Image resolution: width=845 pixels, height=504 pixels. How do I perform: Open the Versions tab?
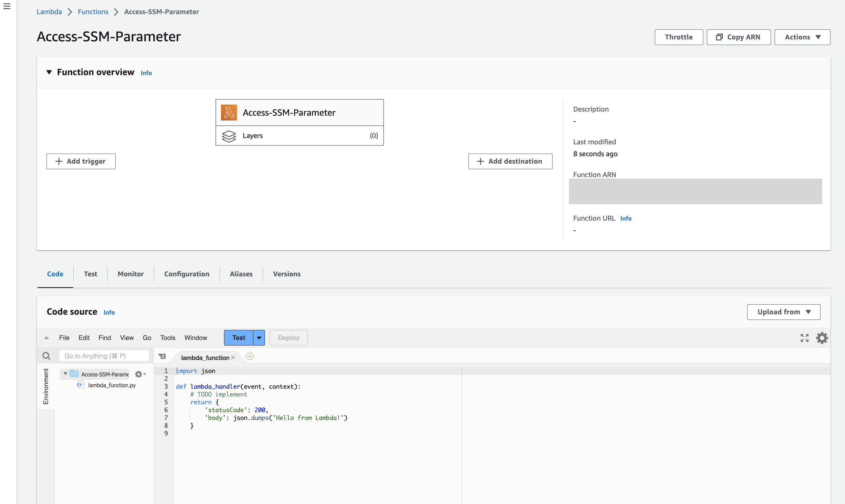pos(287,274)
